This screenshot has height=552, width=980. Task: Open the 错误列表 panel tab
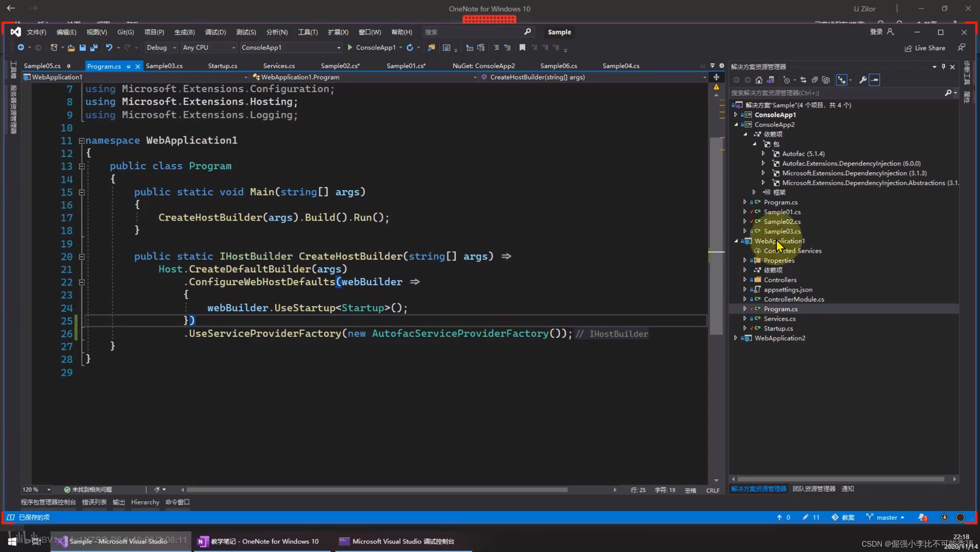click(94, 502)
